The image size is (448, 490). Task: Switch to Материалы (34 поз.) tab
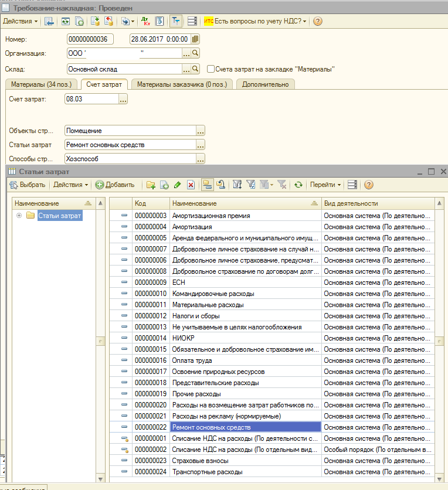click(40, 84)
